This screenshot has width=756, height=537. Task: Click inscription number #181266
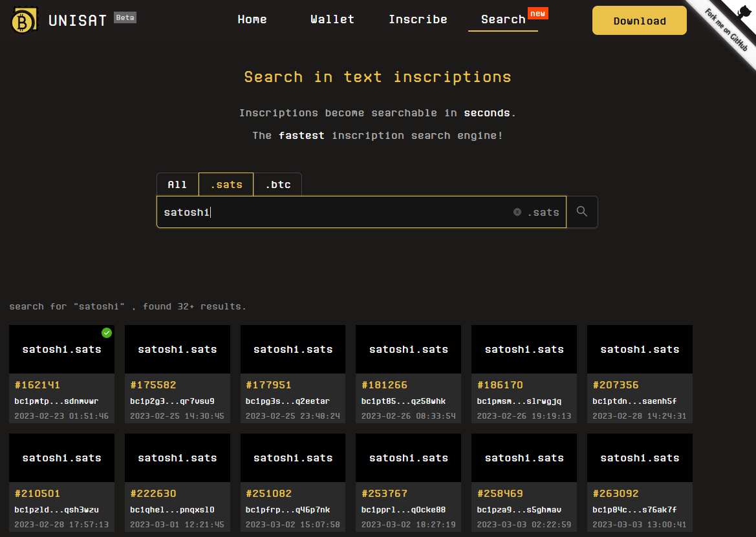click(x=384, y=384)
